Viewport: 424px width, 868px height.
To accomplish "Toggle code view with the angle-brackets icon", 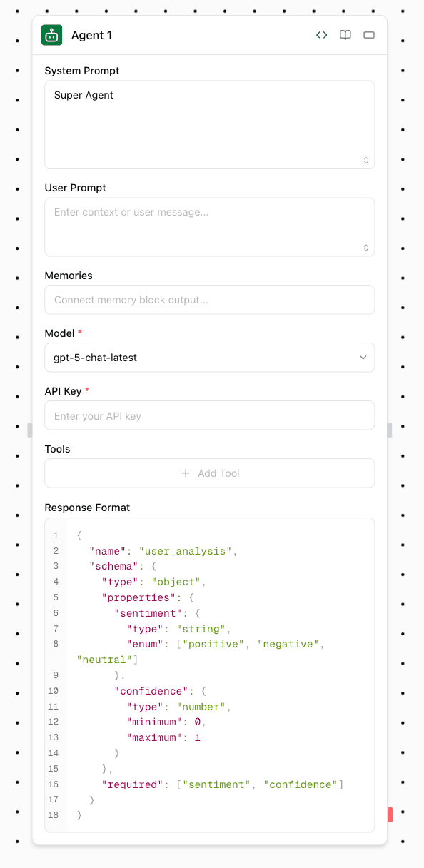I will [x=322, y=35].
